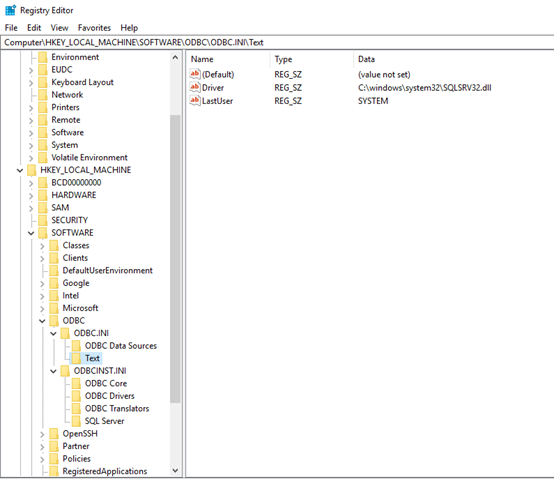Open the File menu
This screenshot has width=554, height=479.
(x=11, y=28)
